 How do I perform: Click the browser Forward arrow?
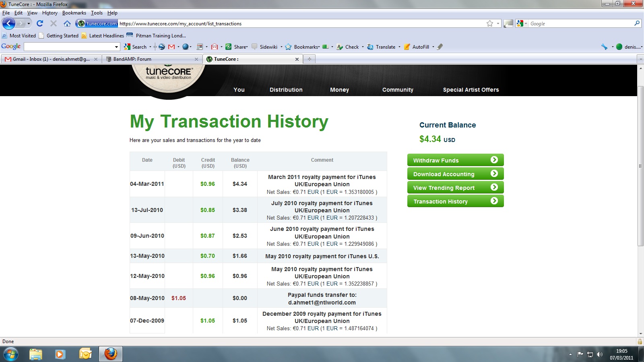point(21,23)
